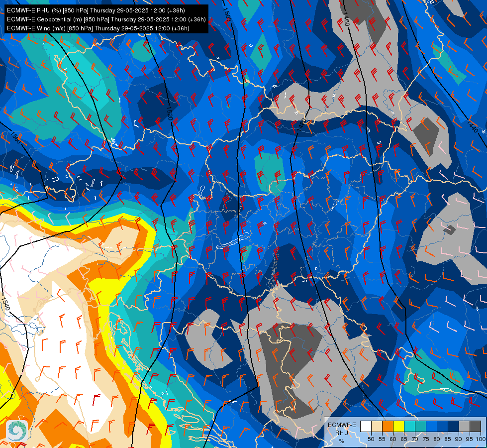The width and height of the screenshot is (487, 448).
Task: Select the light grey 90-95 legend swatch
Action: [464, 426]
